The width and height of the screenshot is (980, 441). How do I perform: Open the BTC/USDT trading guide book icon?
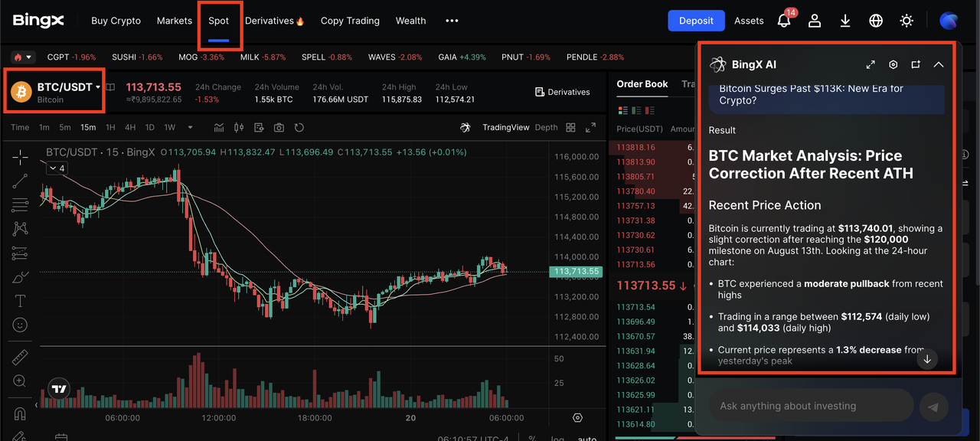[110, 87]
